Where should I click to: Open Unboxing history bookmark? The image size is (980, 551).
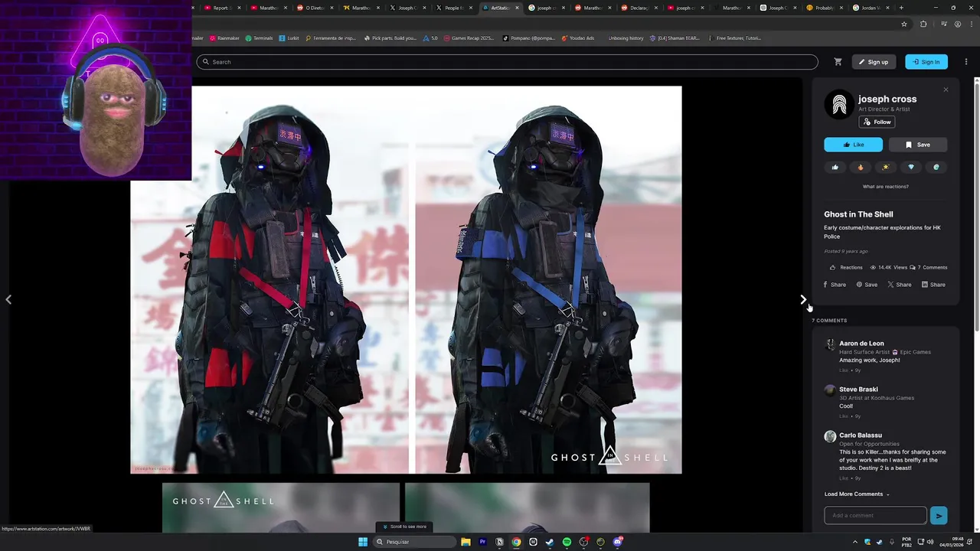(626, 38)
